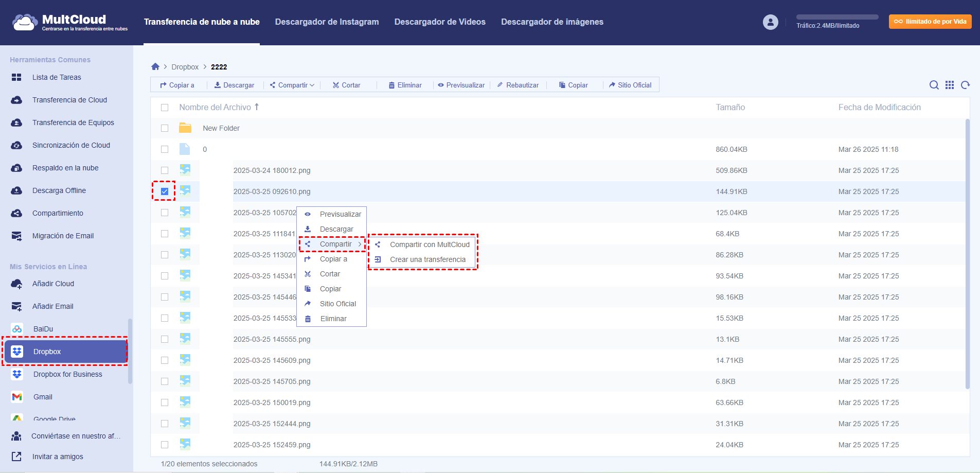
Task: Click the search magnifier icon
Action: pos(934,85)
